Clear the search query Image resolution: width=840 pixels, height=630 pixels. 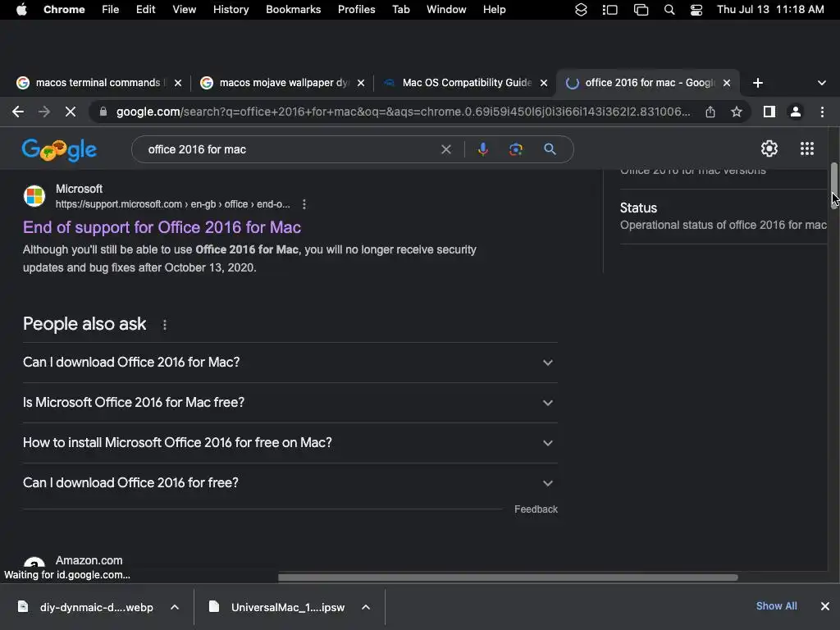[445, 149]
